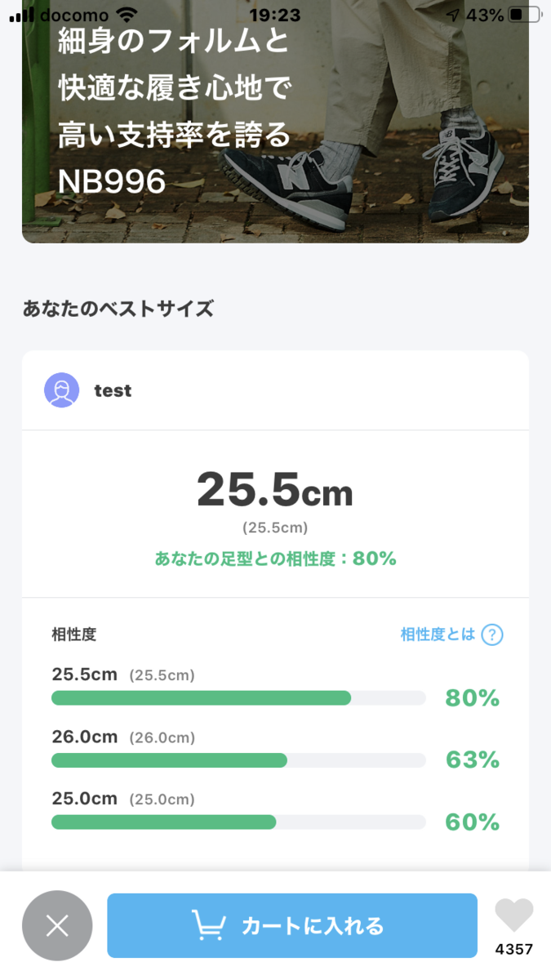Tap the user avatar icon next to test
The width and height of the screenshot is (551, 980).
[x=62, y=390]
